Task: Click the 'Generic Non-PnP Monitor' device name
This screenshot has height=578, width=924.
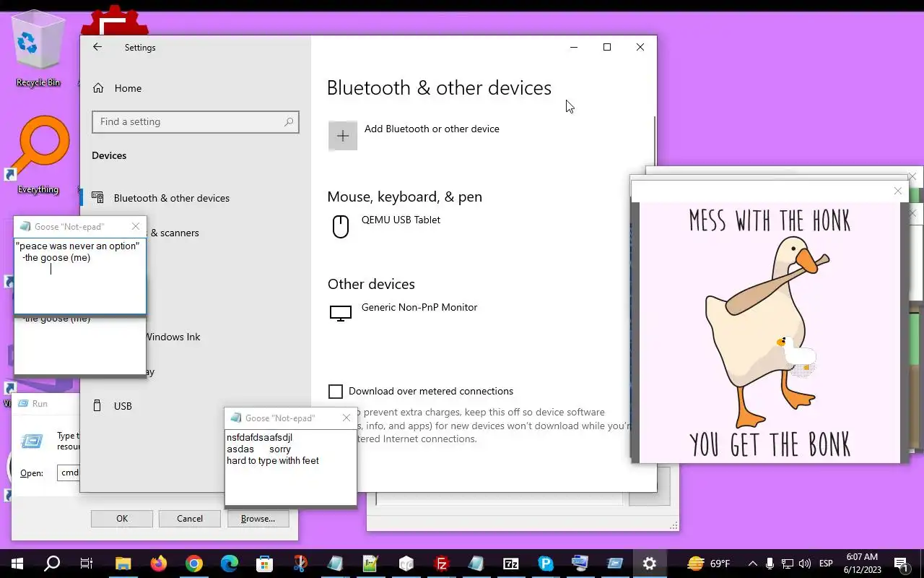Action: click(419, 307)
